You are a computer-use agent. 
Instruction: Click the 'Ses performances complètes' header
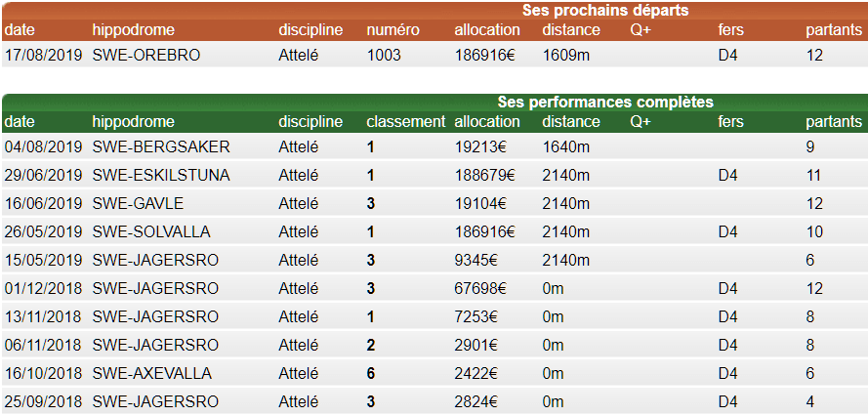pos(605,102)
